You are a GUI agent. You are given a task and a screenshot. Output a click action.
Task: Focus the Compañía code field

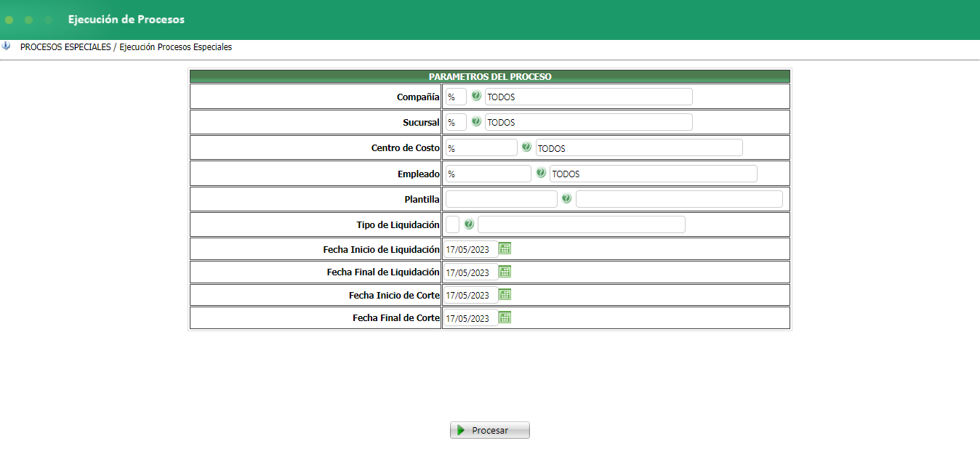[456, 97]
